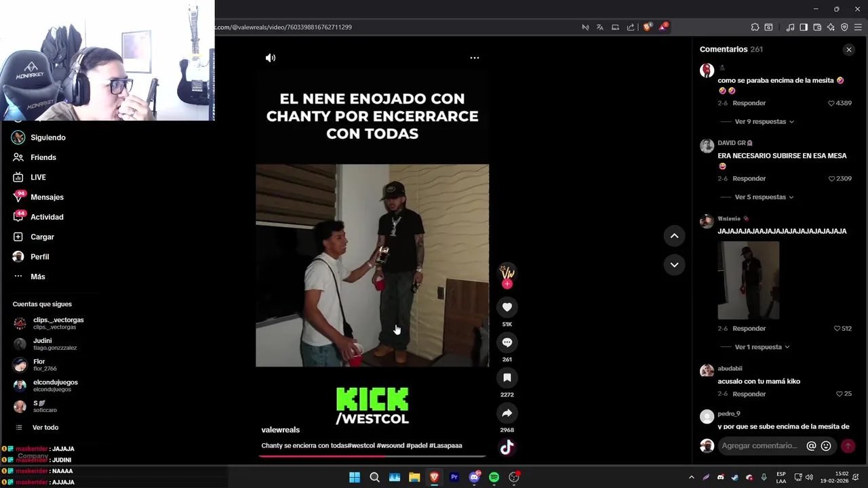Reply to the JAJAJAJA comment by Antonio
This screenshot has height=488, width=868.
coord(749,328)
